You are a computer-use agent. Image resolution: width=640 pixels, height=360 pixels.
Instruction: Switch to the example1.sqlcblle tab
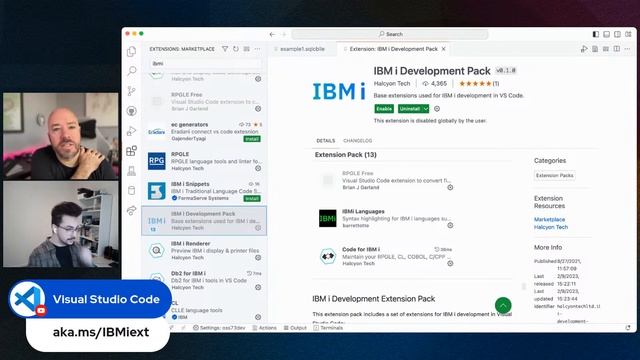(x=302, y=49)
